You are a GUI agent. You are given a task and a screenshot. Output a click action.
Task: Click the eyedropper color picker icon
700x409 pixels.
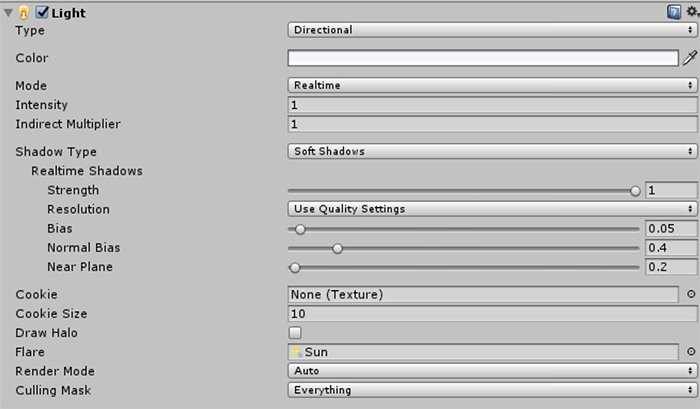pyautogui.click(x=689, y=58)
